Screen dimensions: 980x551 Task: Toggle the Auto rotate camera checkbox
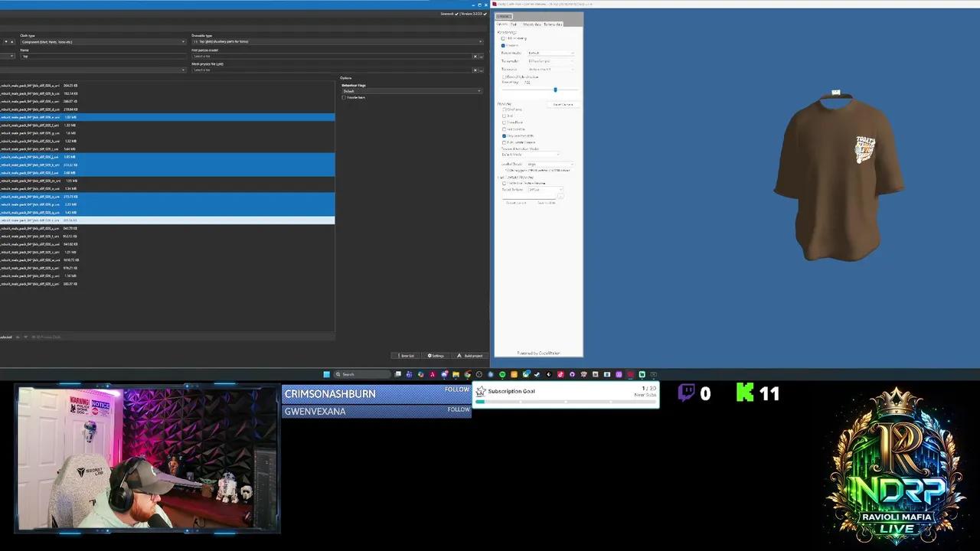504,142
